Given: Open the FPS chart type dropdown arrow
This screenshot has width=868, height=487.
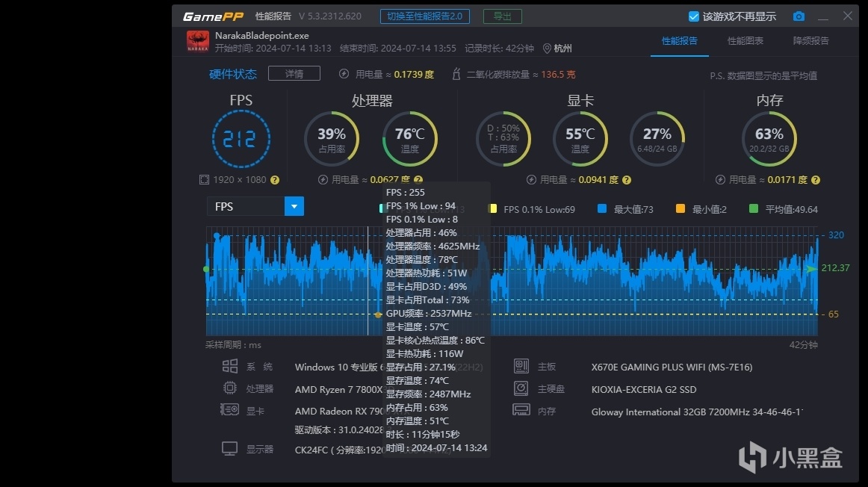Looking at the screenshot, I should click(294, 206).
